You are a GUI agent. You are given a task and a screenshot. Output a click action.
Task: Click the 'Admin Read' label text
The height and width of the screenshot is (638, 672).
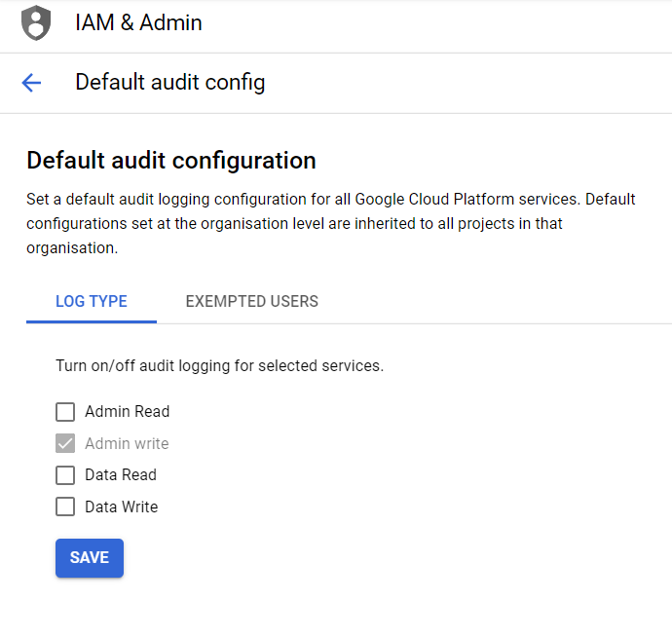(127, 412)
